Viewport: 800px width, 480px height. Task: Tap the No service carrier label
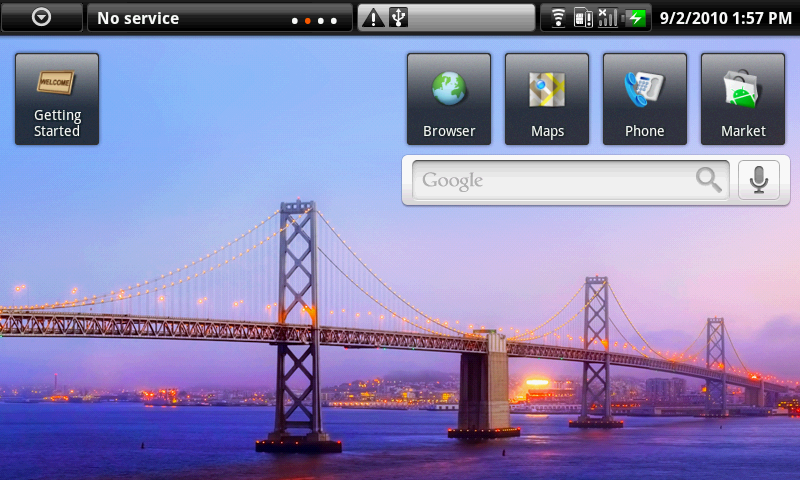coord(138,18)
